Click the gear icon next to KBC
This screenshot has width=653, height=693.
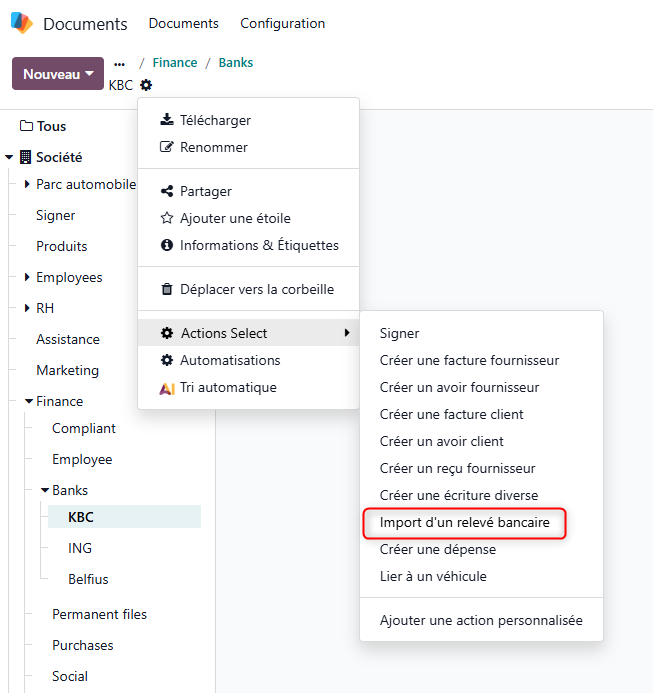click(146, 85)
